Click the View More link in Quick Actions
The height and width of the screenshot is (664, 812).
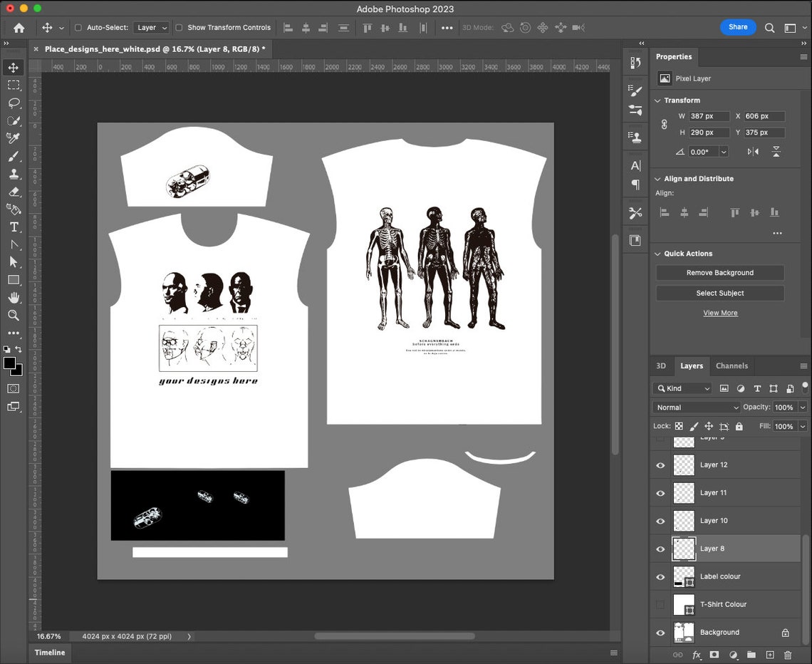coord(720,312)
